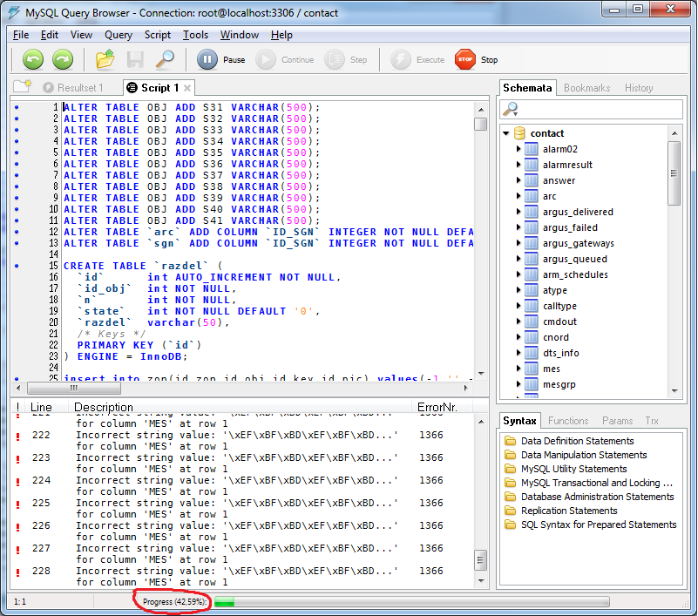698x616 pixels.
Task: Click the Data Definition Statements folder icon
Action: coord(510,441)
